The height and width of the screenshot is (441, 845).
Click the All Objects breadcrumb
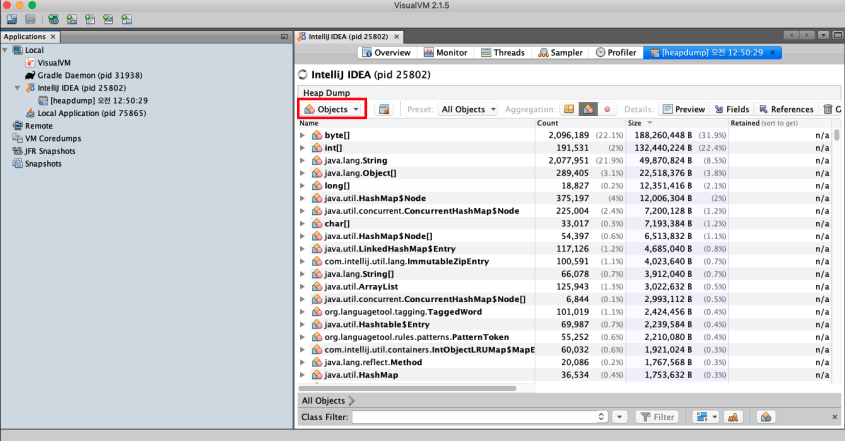pyautogui.click(x=323, y=401)
